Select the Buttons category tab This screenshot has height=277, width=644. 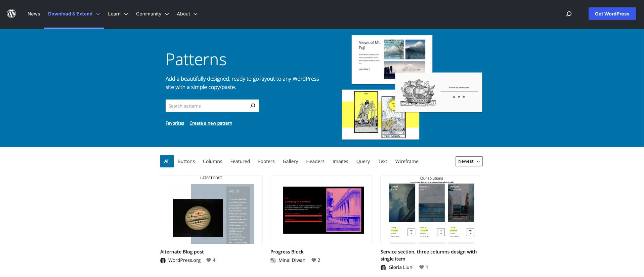click(186, 161)
